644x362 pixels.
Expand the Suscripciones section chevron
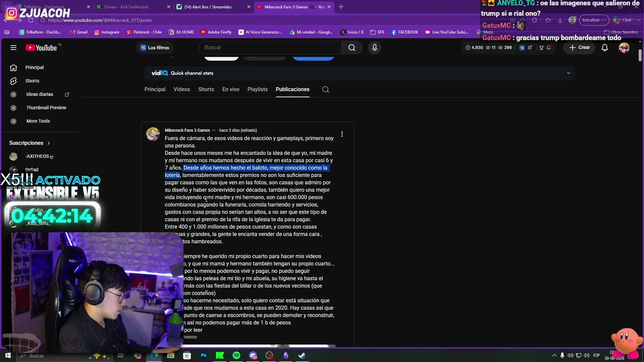point(49,143)
